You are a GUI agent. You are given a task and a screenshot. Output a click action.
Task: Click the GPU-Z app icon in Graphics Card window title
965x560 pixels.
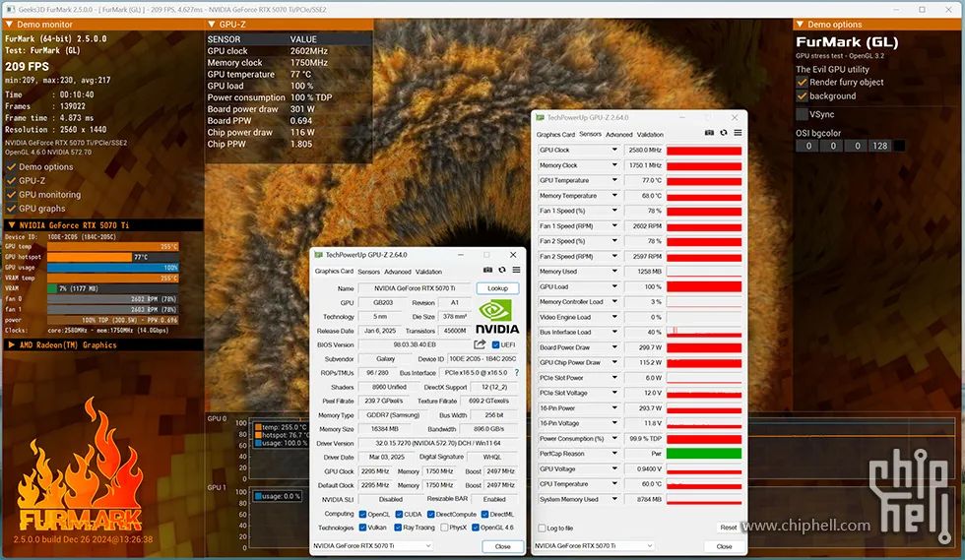pyautogui.click(x=319, y=255)
